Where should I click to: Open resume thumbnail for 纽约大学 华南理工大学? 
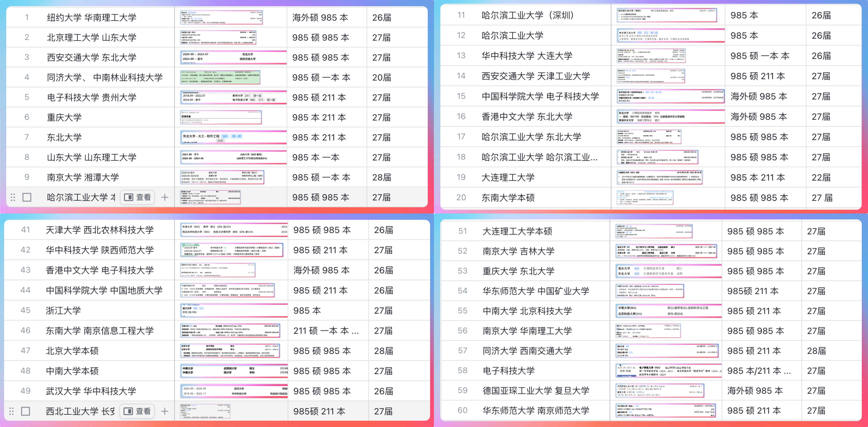(x=221, y=17)
